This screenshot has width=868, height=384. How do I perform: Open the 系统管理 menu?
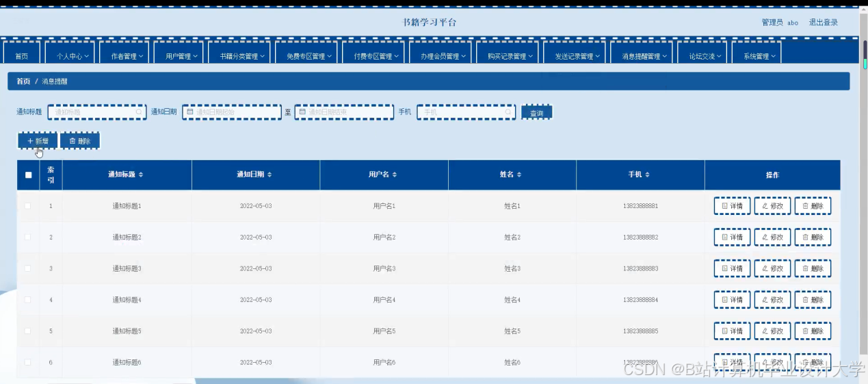tap(757, 54)
